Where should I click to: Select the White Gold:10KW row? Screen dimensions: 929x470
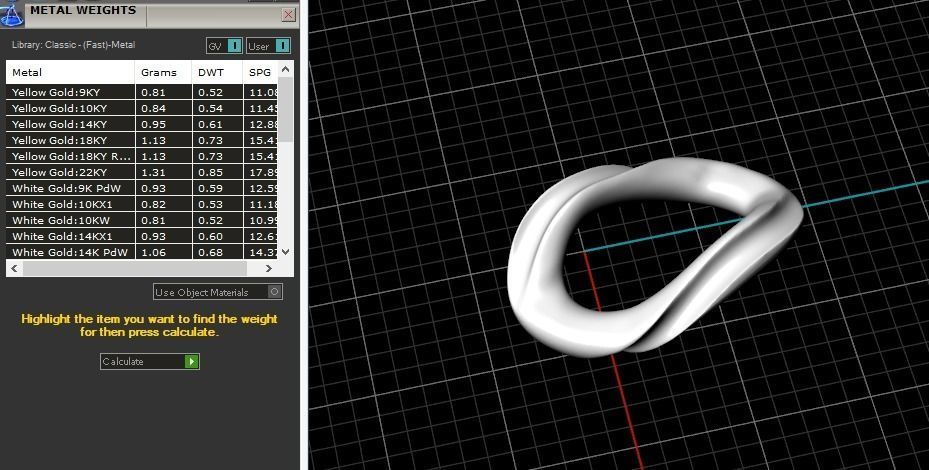tap(142, 220)
